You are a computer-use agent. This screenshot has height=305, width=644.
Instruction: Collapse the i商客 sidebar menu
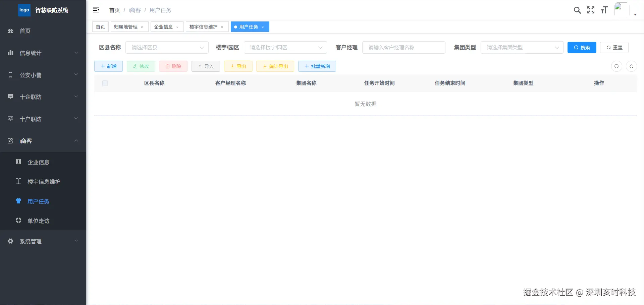(43, 141)
